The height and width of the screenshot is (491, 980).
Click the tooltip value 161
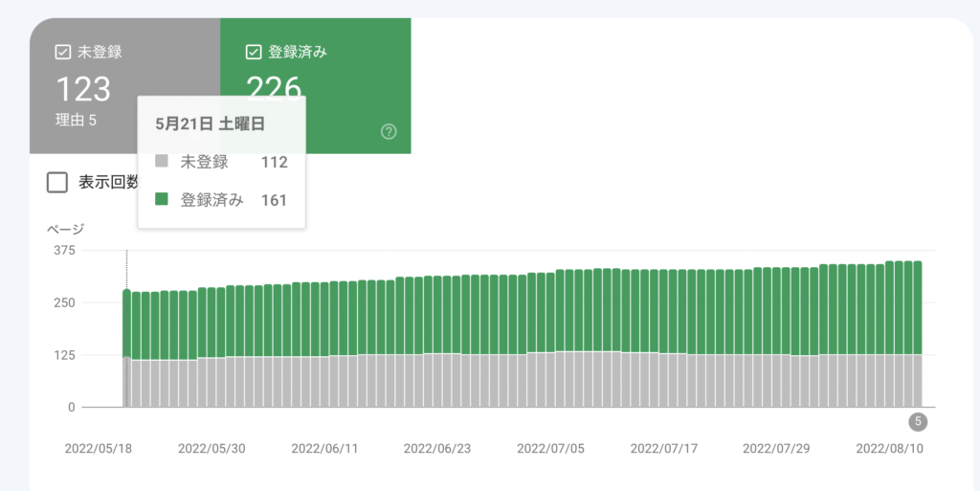(274, 201)
